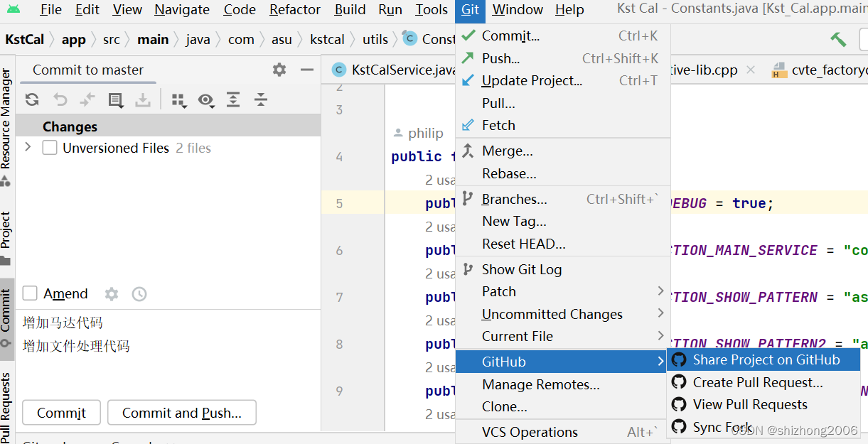This screenshot has height=444, width=868.
Task: Click the Rollback arrow icon
Action: [x=60, y=100]
